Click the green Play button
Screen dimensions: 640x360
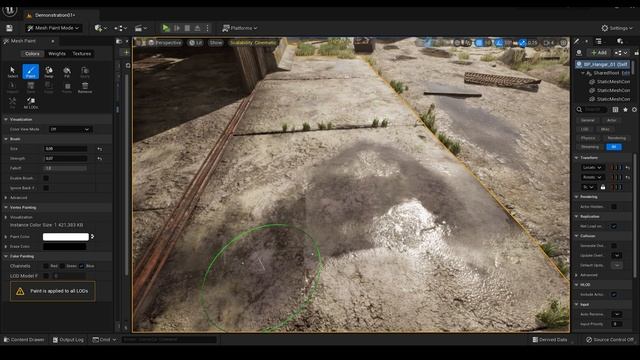tap(166, 28)
